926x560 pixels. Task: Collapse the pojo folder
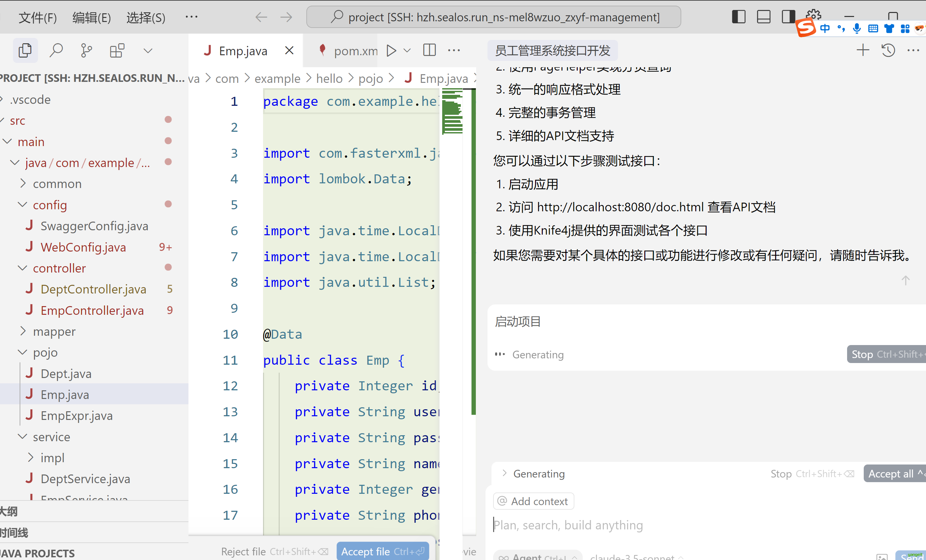pos(23,352)
